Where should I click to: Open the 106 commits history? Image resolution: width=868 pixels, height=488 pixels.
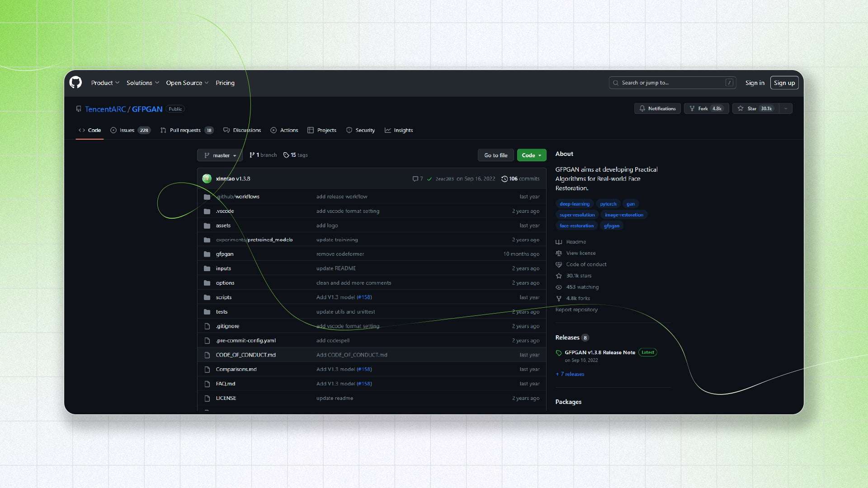(x=520, y=179)
